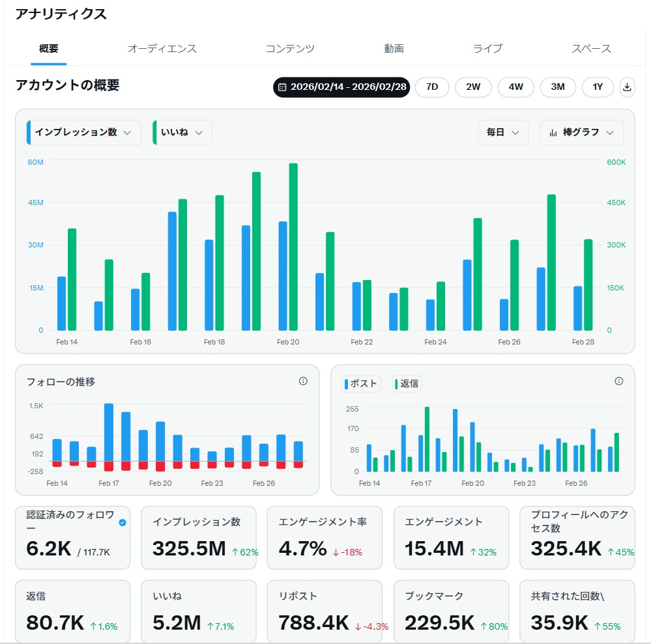The image size is (651, 644).
Task: Click info icon in フォローの推移 panel
Action: click(x=303, y=382)
